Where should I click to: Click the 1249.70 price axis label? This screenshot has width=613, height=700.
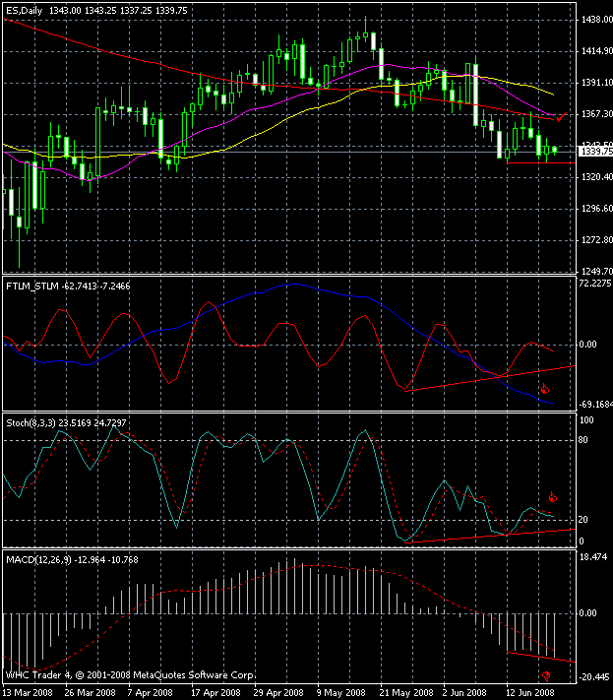(x=591, y=271)
